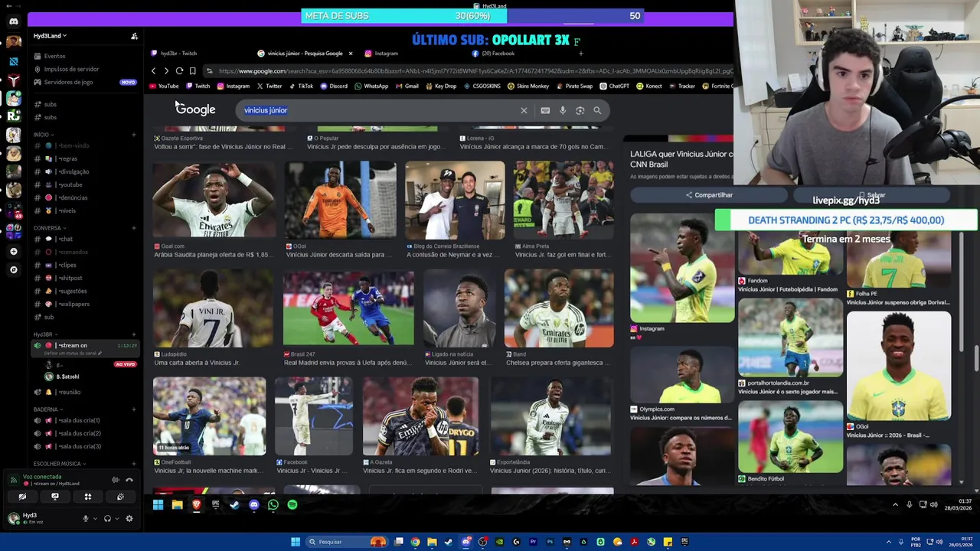Open Discord user settings gear

pyautogui.click(x=129, y=518)
